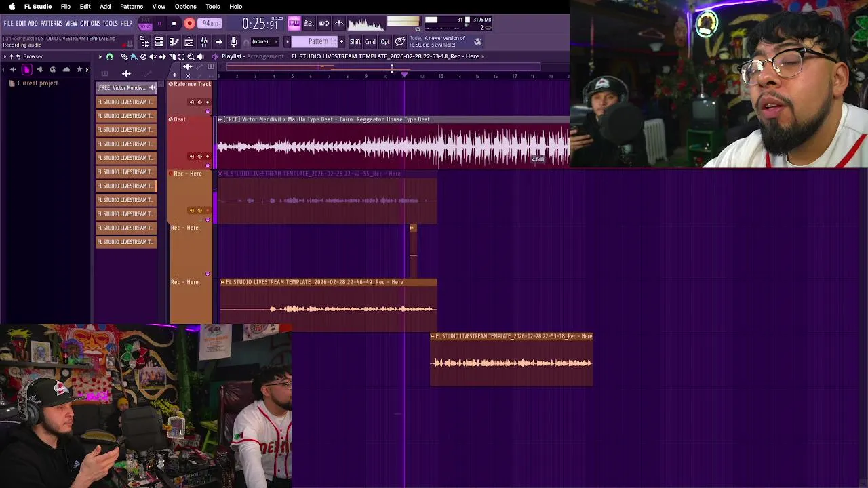Pause playback with the pause button
The image size is (868, 488).
160,23
